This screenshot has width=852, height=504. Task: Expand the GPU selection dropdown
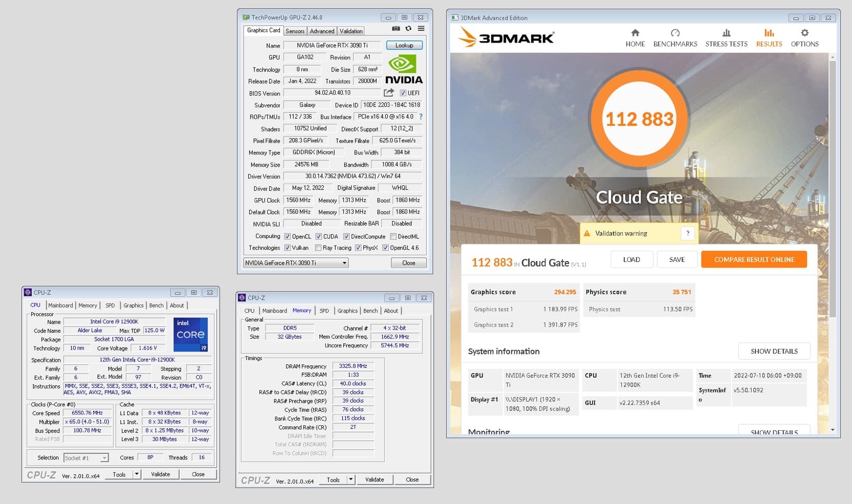coord(344,263)
